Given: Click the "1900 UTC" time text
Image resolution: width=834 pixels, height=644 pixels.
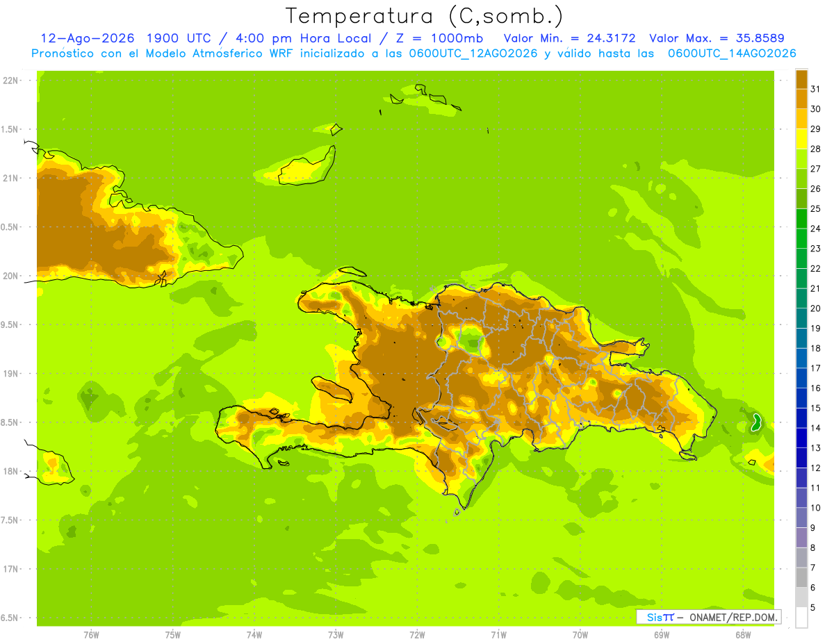Looking at the screenshot, I should pos(180,38).
